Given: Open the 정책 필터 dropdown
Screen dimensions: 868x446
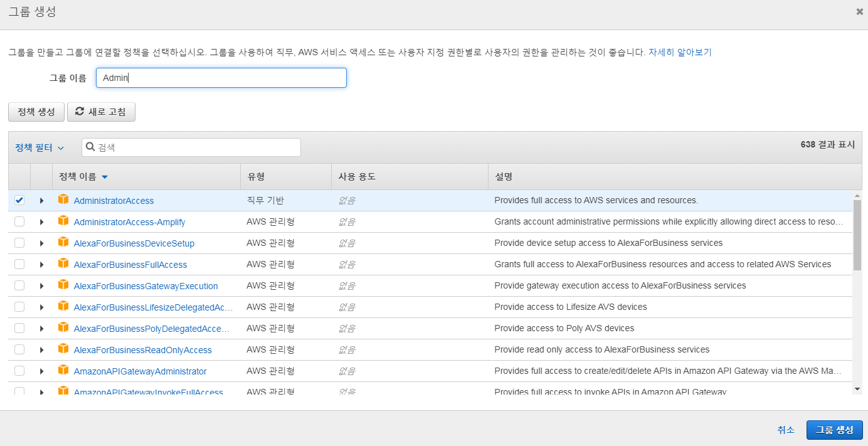Looking at the screenshot, I should [40, 147].
